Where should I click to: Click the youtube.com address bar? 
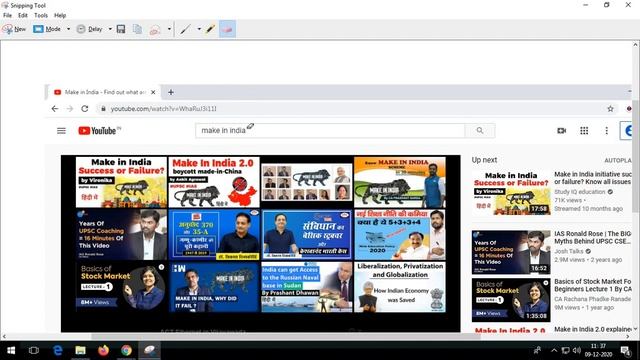click(x=351, y=109)
